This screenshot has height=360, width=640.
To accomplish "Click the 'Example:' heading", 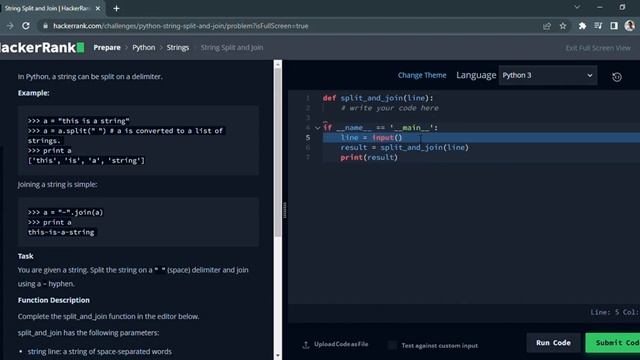I will [x=33, y=93].
